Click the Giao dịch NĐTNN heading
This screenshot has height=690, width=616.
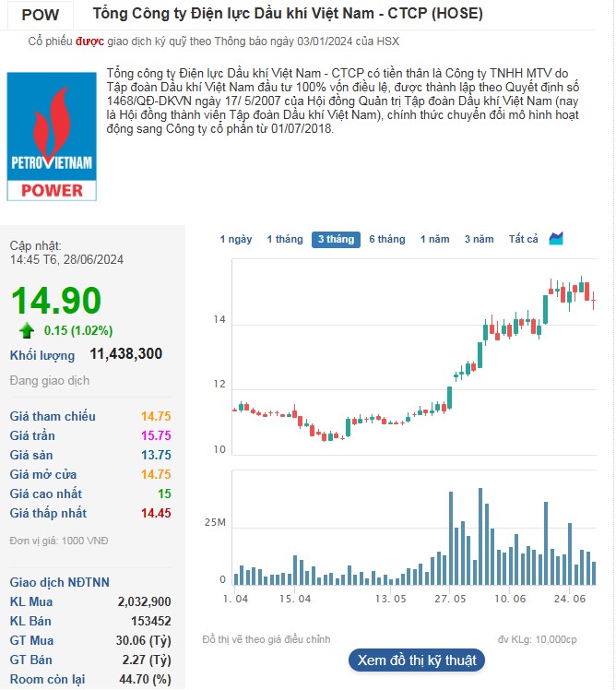click(59, 582)
